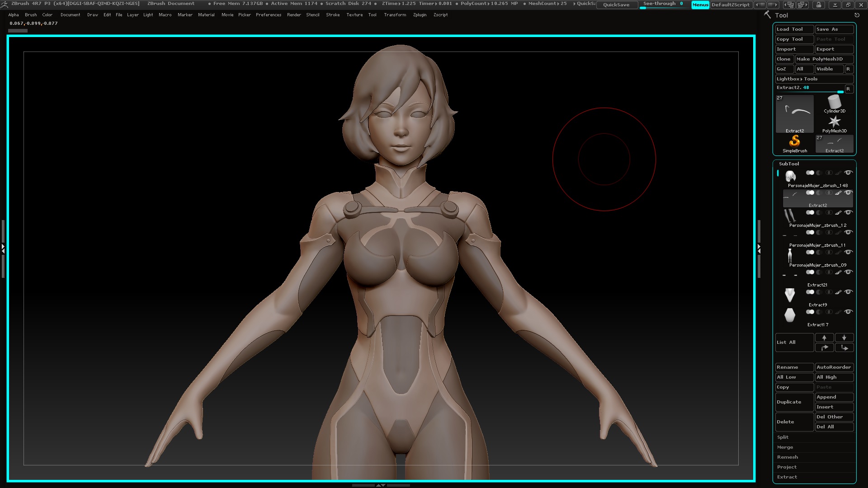
Task: Toggle the Menus button
Action: coord(700,5)
